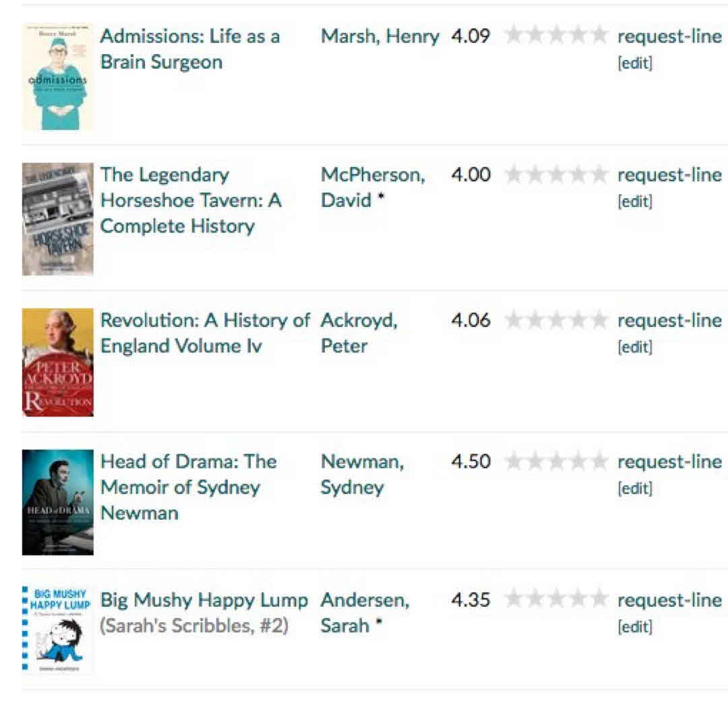Rate Big Mushy Happy Lump two stars
This screenshot has width=728, height=728.
(x=535, y=600)
